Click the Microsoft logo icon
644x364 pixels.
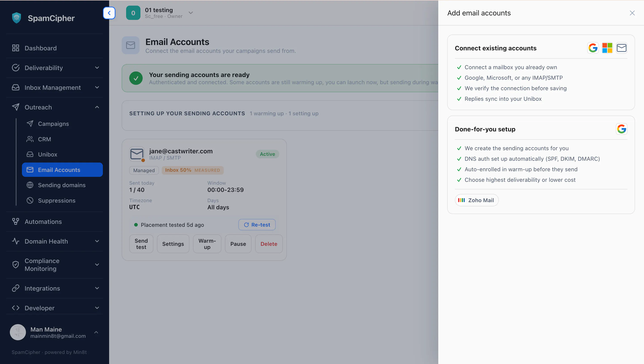pos(607,48)
